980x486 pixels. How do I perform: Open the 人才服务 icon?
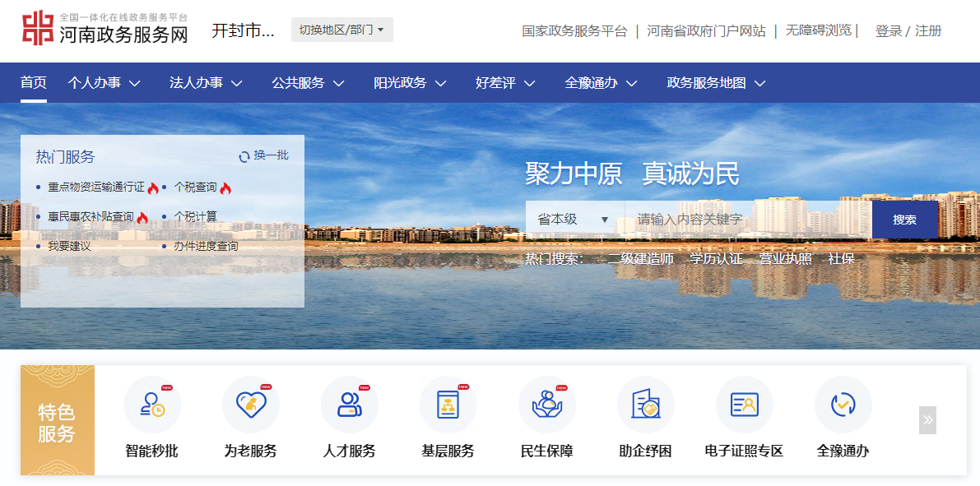pyautogui.click(x=350, y=405)
